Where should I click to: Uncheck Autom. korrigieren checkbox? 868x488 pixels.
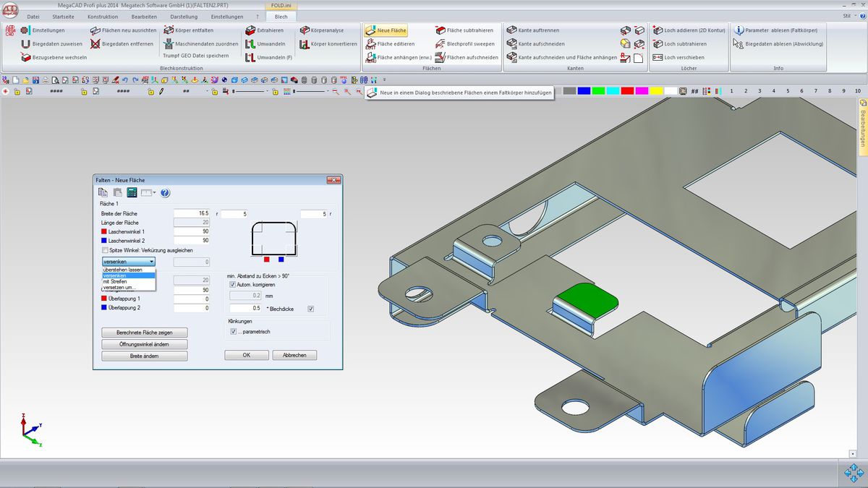232,285
